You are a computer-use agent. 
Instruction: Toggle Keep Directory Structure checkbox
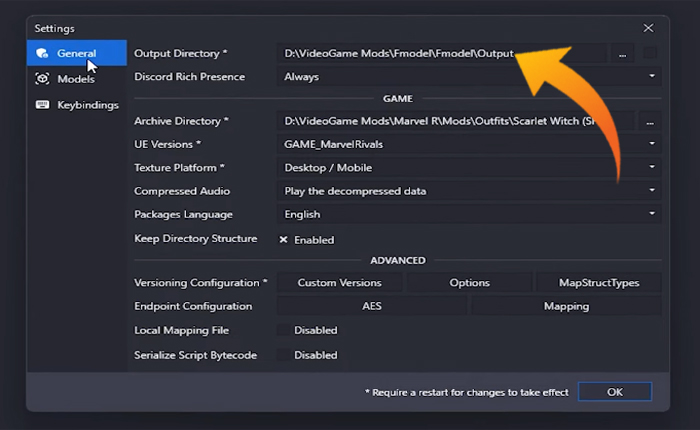click(284, 240)
